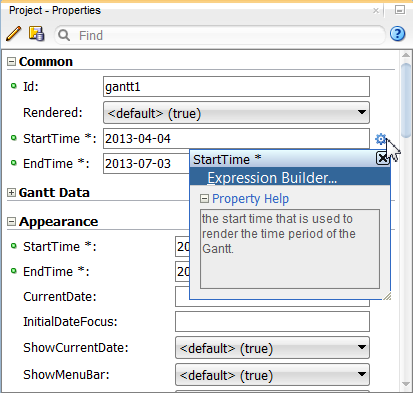Click the InitialDateFocus input field
The image size is (413, 393).
(272, 322)
